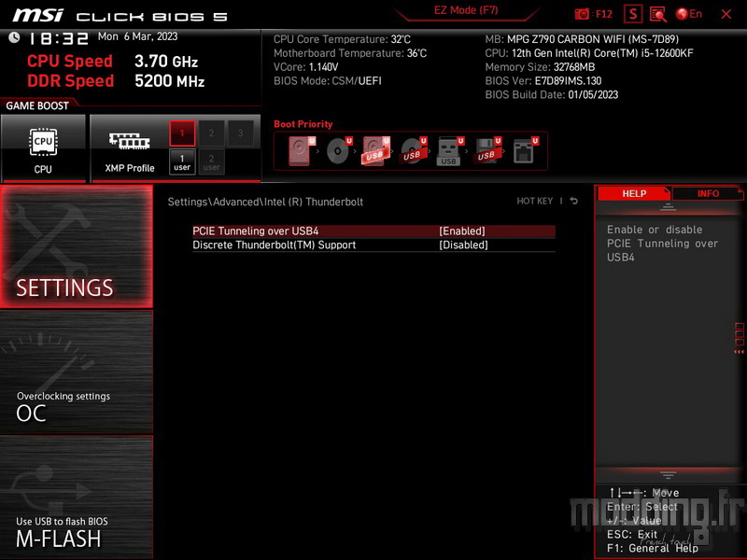The height and width of the screenshot is (560, 747).
Task: Select Discrete Thunderbolt(TM) Support row
Action: coord(373,245)
